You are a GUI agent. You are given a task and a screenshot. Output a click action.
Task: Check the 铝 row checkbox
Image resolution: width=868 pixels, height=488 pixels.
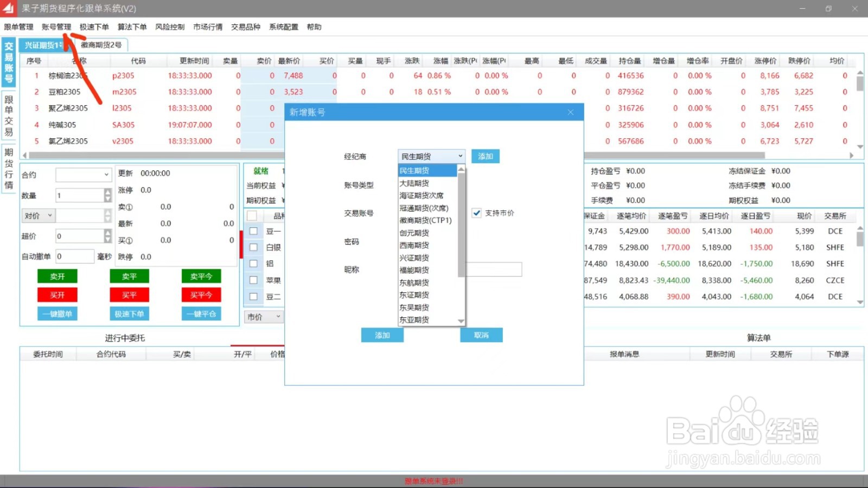click(x=253, y=264)
